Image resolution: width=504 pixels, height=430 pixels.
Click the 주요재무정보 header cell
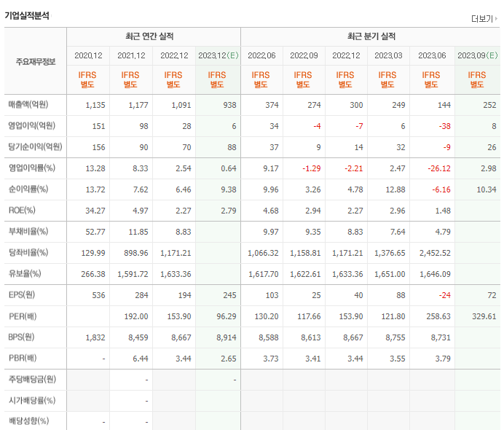[x=36, y=61]
